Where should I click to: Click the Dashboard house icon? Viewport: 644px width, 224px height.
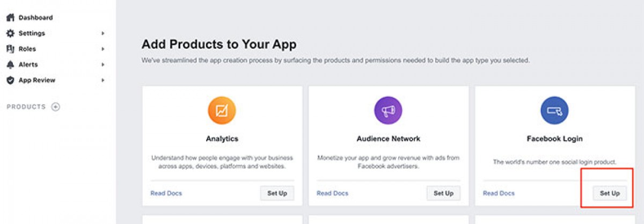point(10,18)
